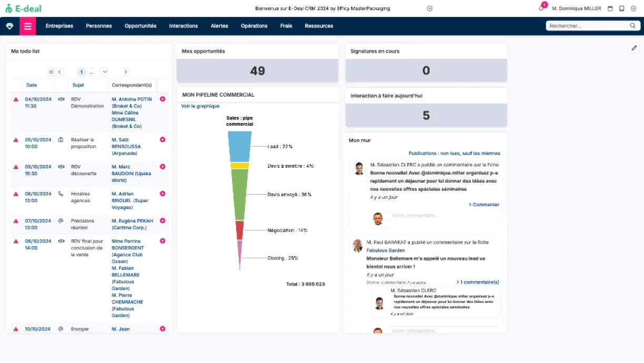Click the red Négociation funnel segment
The width and height of the screenshot is (644, 363).
click(239, 230)
